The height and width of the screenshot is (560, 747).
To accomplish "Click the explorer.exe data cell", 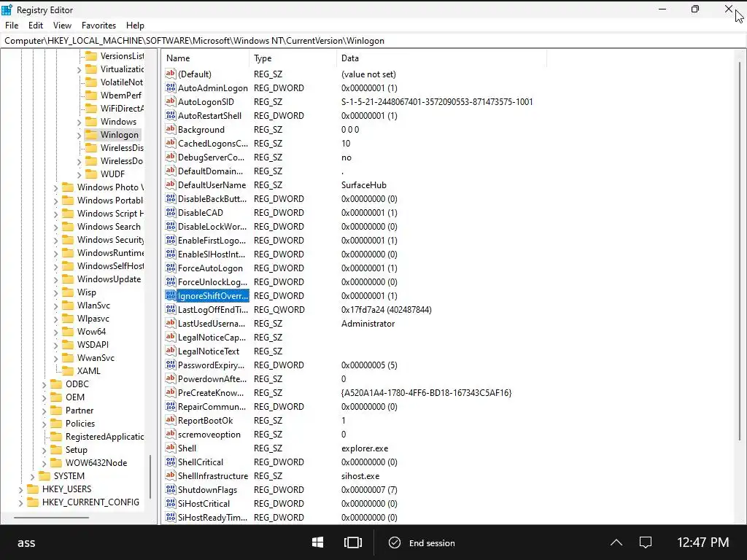I will (x=365, y=448).
